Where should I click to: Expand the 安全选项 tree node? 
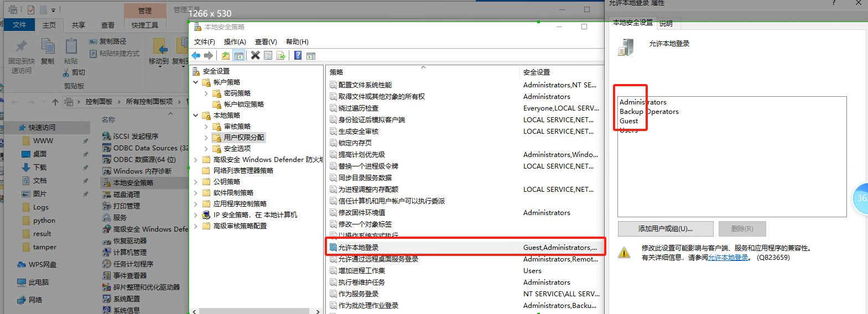206,149
